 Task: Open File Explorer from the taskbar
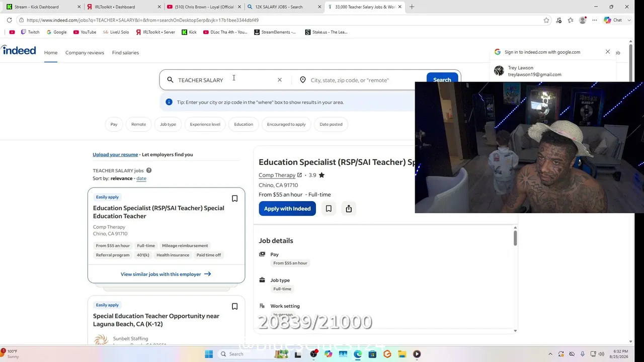[x=401, y=354]
